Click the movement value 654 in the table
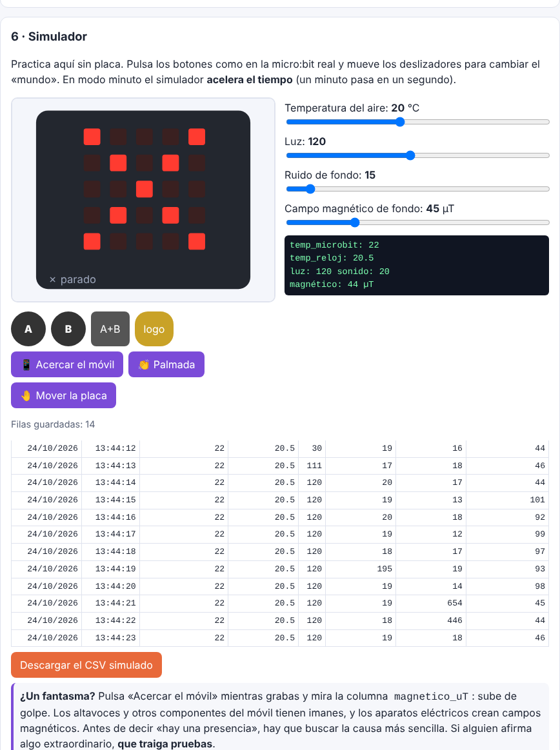This screenshot has height=750, width=560. (x=455, y=603)
